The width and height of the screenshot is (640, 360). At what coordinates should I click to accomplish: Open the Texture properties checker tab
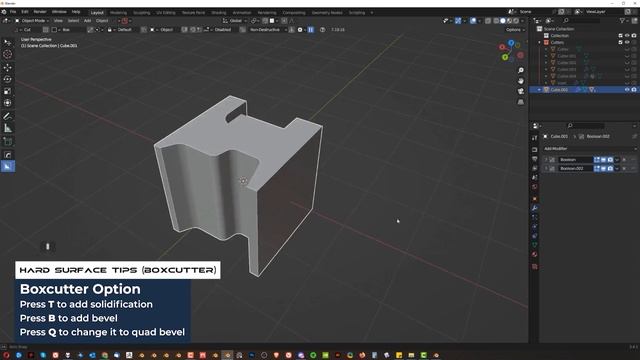coord(535,267)
